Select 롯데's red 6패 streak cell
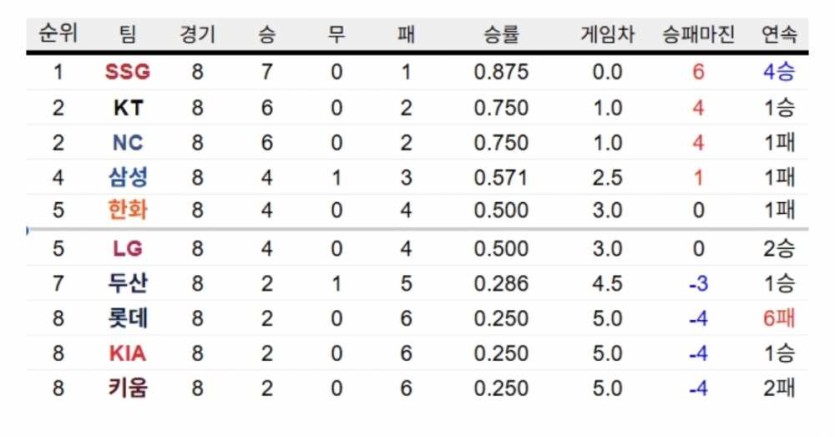 (779, 318)
